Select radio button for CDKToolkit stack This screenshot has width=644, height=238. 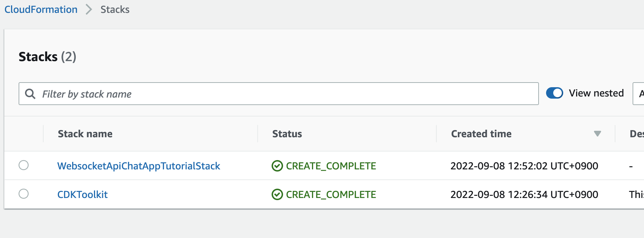tap(24, 194)
